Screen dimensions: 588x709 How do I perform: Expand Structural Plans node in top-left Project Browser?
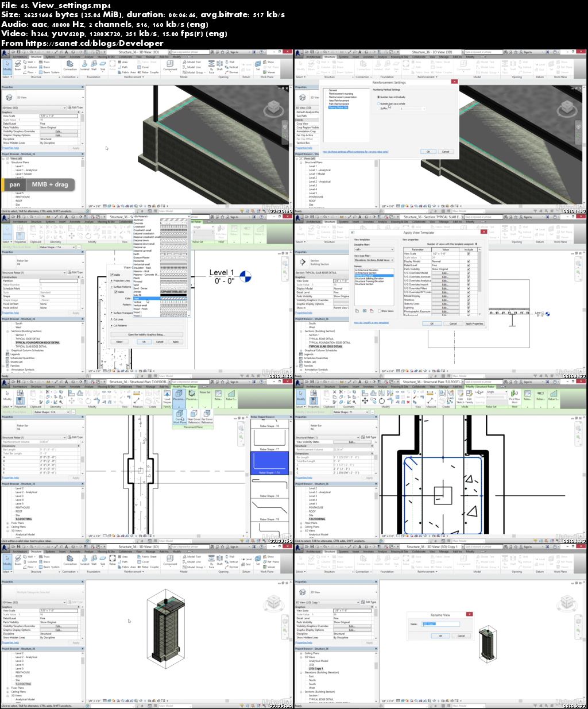(x=7, y=163)
